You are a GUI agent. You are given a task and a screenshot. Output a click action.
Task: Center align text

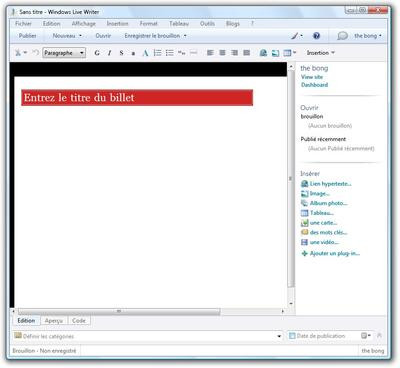point(222,53)
